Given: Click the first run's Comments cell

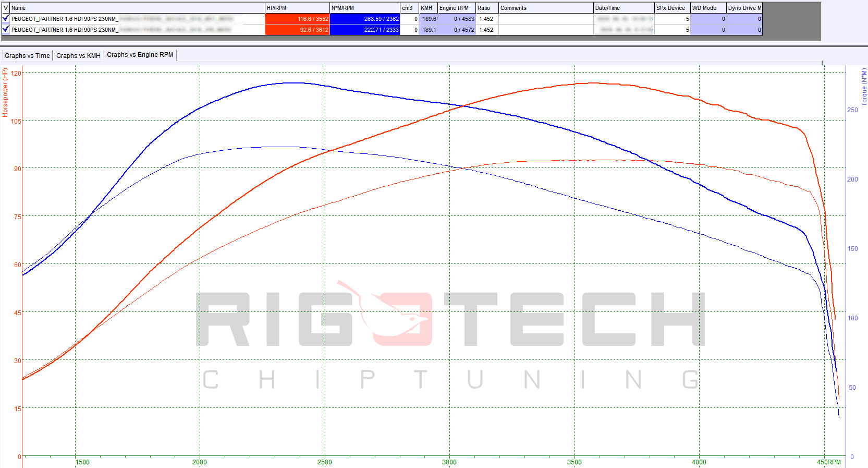Looking at the screenshot, I should pos(546,19).
